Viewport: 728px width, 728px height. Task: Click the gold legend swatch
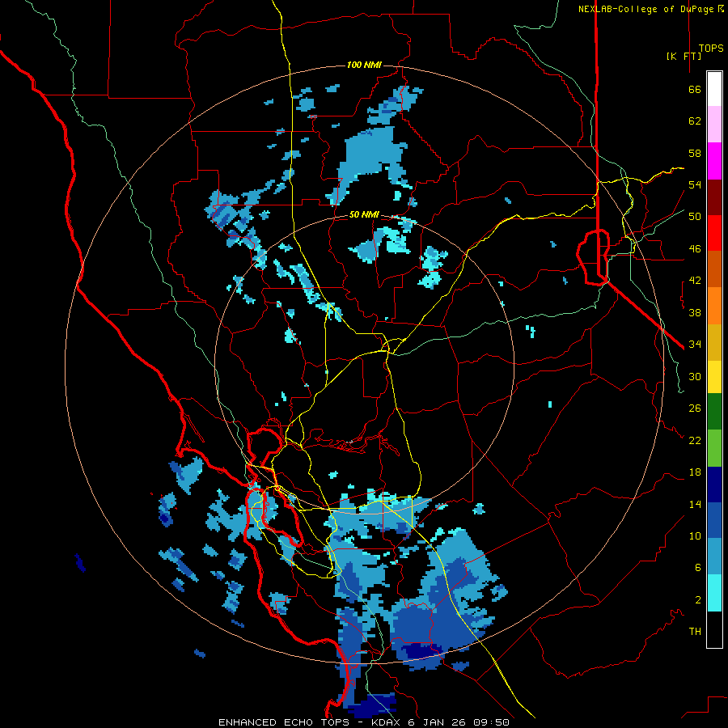[714, 343]
